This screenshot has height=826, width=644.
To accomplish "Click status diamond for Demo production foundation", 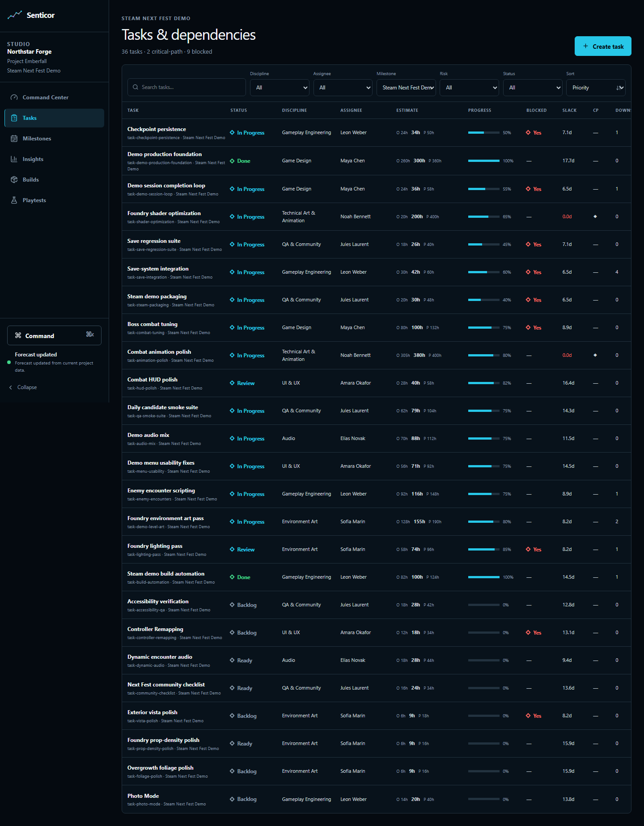I will [x=232, y=161].
